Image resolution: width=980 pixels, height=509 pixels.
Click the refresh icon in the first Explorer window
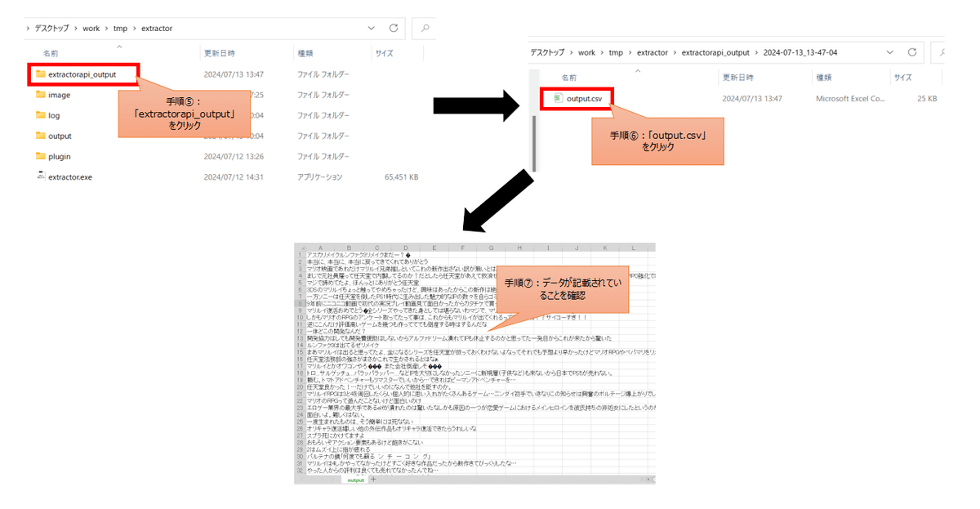pos(393,28)
